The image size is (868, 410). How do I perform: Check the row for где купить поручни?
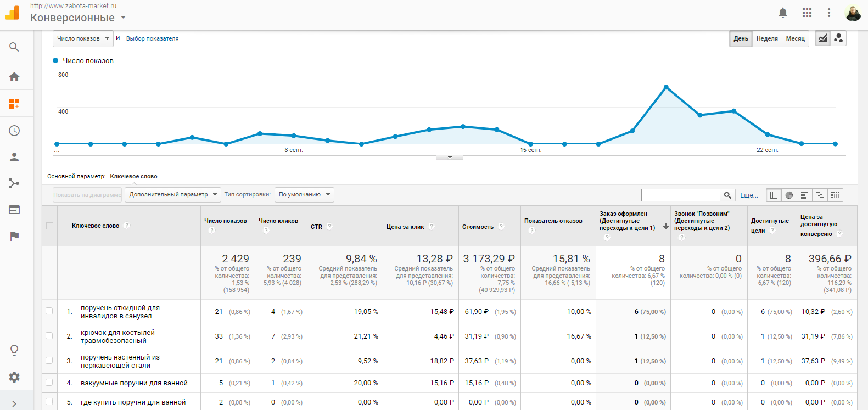[49, 402]
